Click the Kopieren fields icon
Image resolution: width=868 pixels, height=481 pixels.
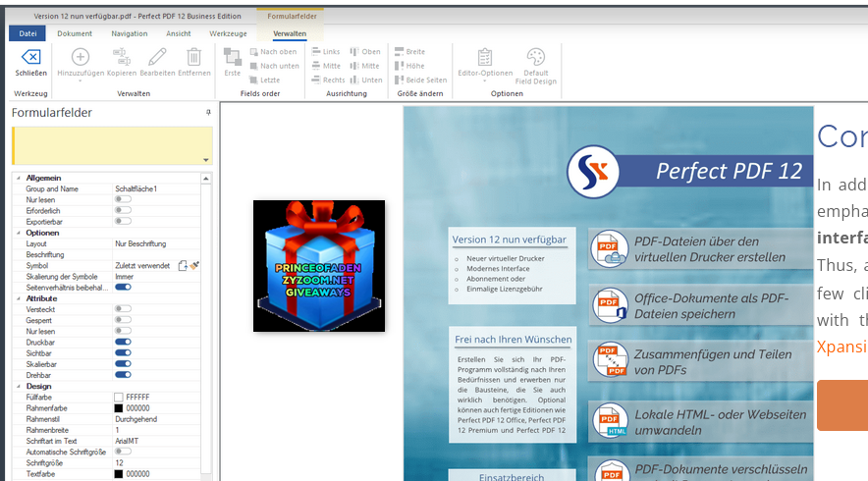[121, 57]
